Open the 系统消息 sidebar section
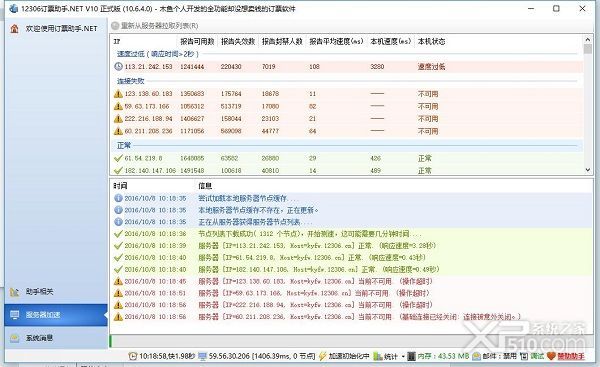 click(x=56, y=338)
